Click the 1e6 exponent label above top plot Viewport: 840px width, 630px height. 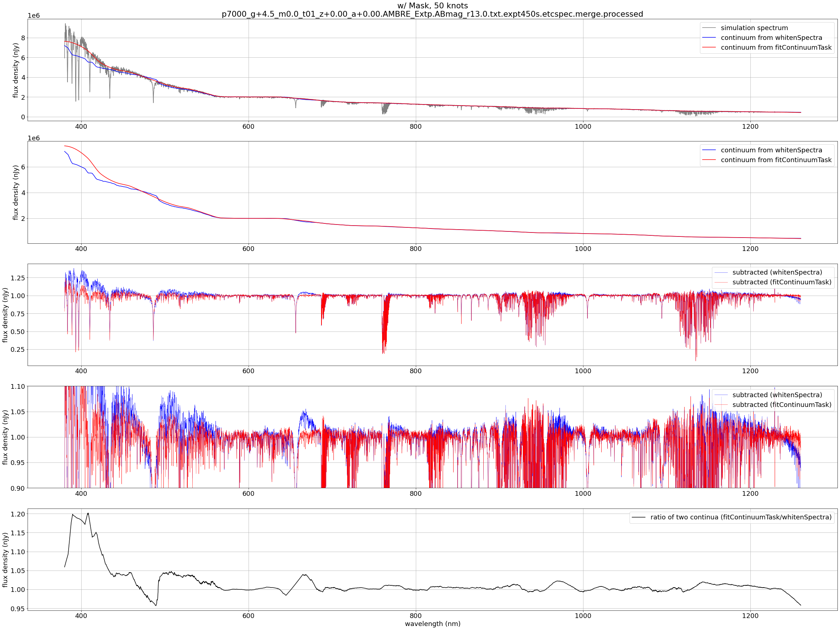pyautogui.click(x=33, y=16)
